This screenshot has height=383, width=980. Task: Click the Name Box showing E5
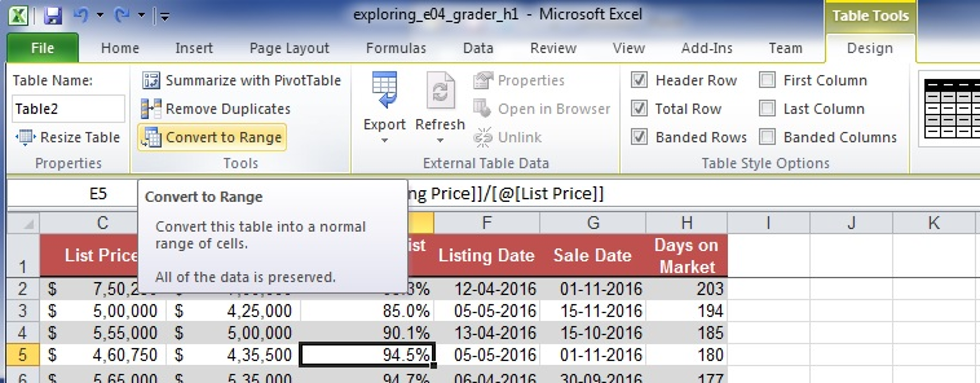73,194
